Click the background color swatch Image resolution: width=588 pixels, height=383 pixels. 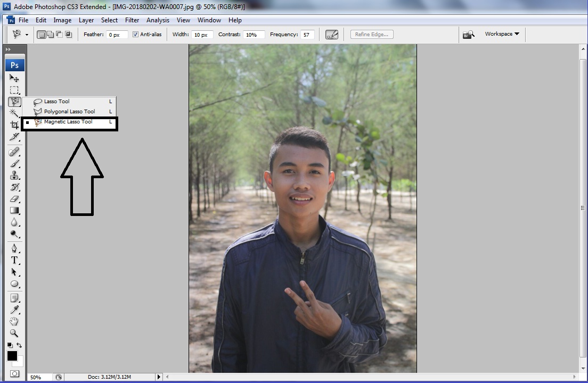point(19,362)
